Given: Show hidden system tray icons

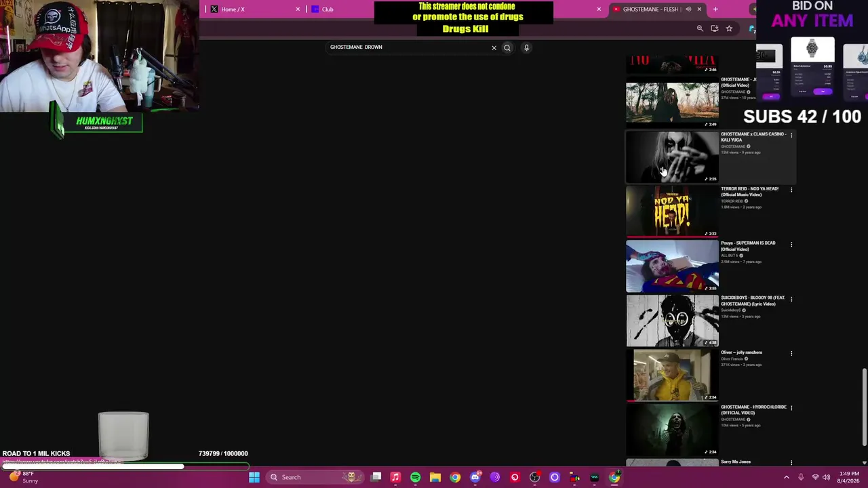Looking at the screenshot, I should coord(787,477).
